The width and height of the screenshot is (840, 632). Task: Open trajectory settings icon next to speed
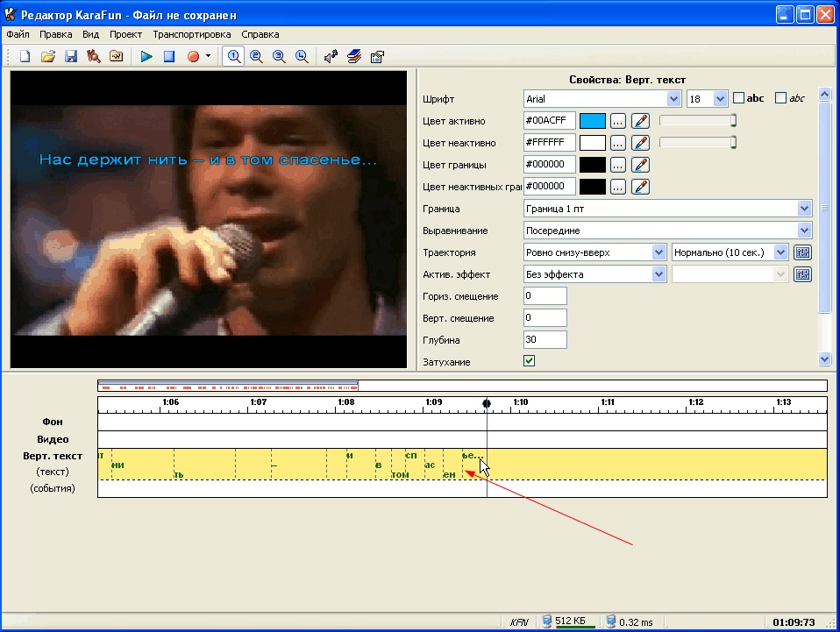click(802, 252)
